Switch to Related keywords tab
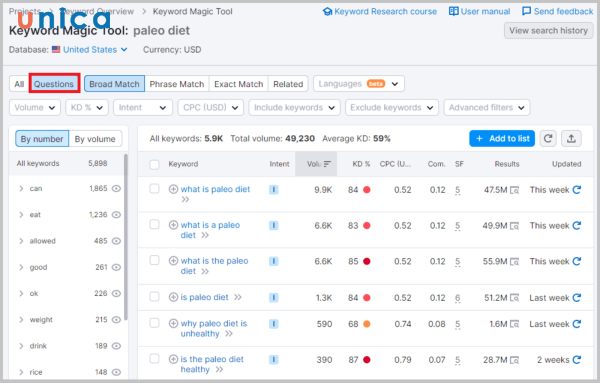This screenshot has height=383, width=600. 288,84
